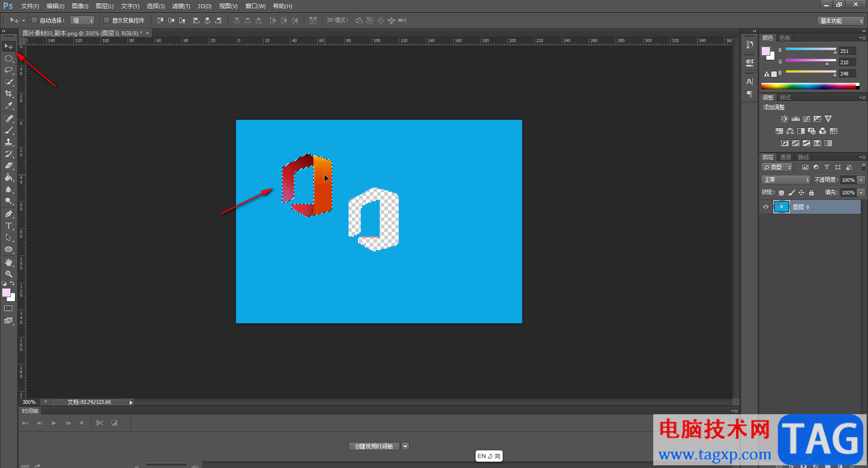
Task: Switch to the 色板 tab
Action: (785, 38)
